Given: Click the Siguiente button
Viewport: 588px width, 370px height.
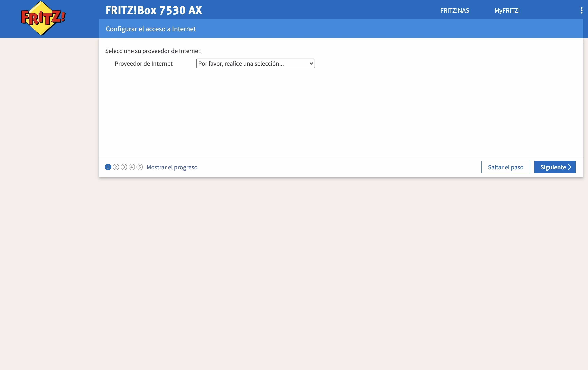Looking at the screenshot, I should (555, 167).
